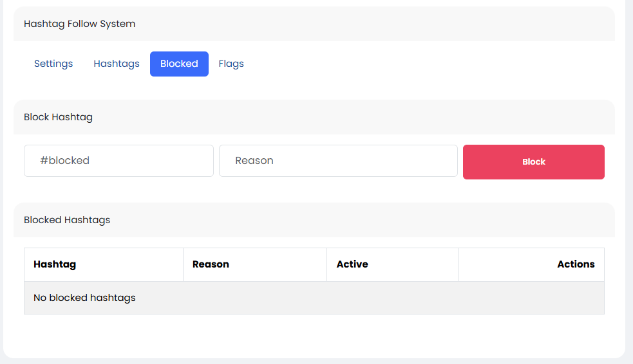View flagged items via Flags tab
The image size is (633, 364).
point(231,64)
